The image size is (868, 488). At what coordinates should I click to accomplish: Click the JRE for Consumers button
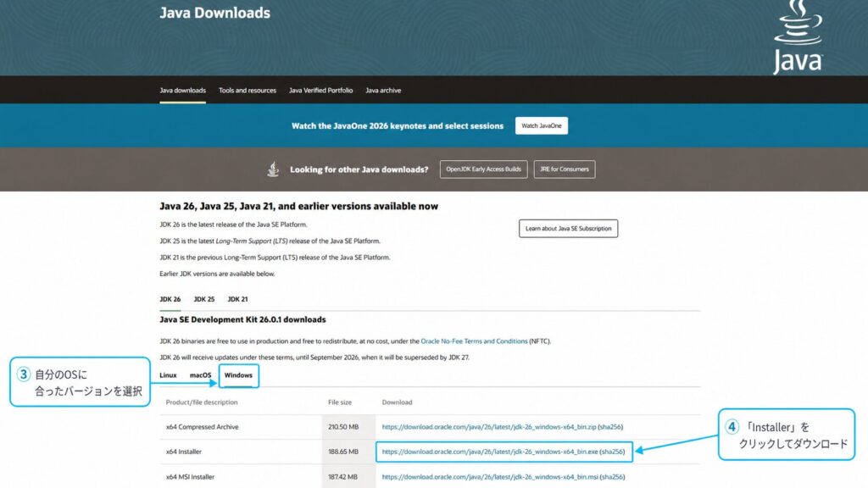[x=564, y=169]
